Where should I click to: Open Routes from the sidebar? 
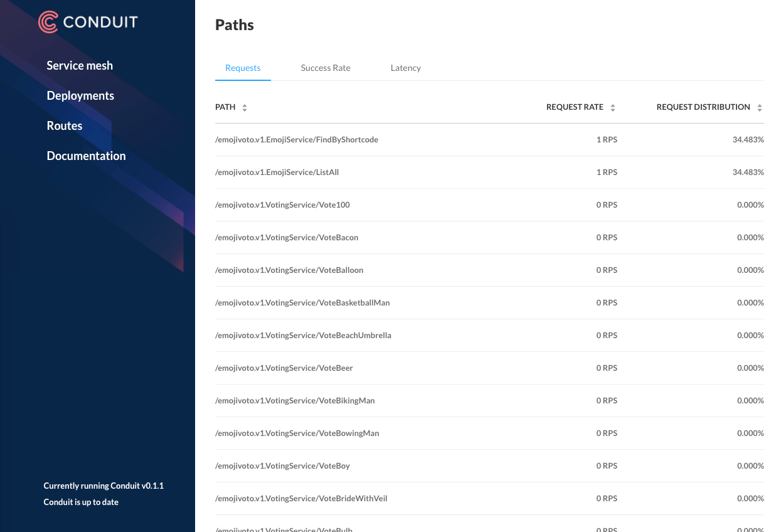[x=65, y=126]
